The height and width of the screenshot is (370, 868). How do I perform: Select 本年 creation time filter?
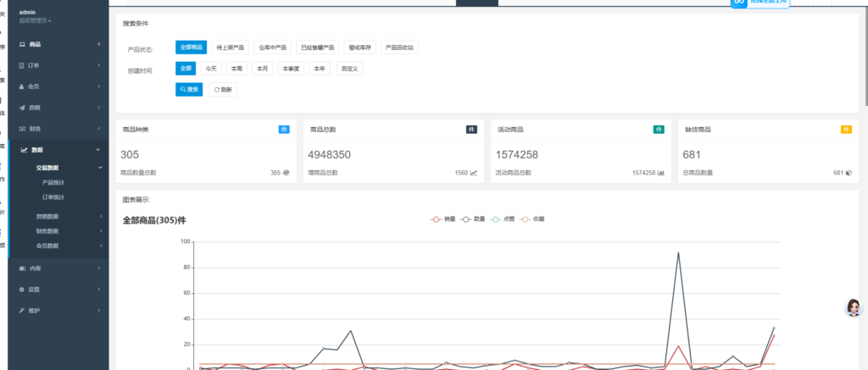(x=320, y=69)
